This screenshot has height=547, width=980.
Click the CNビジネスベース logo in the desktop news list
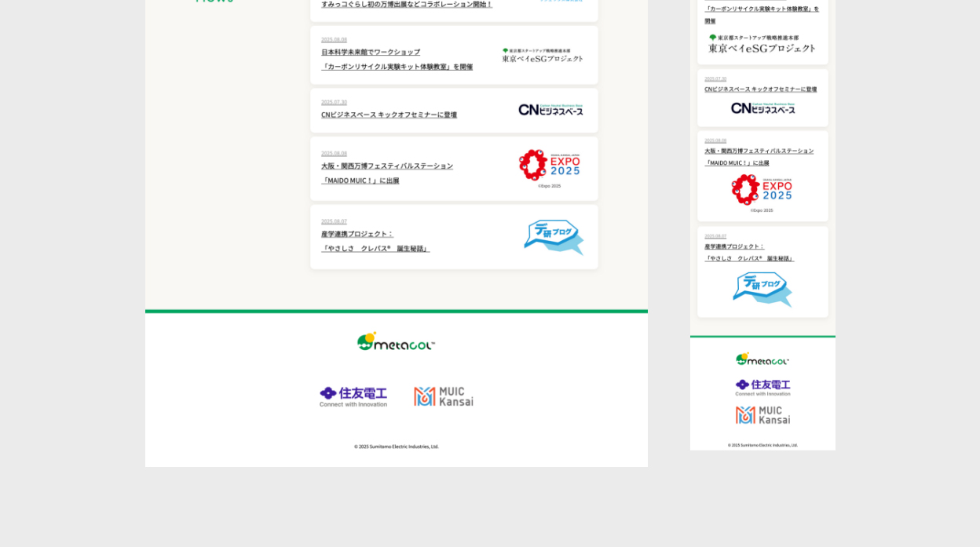550,110
